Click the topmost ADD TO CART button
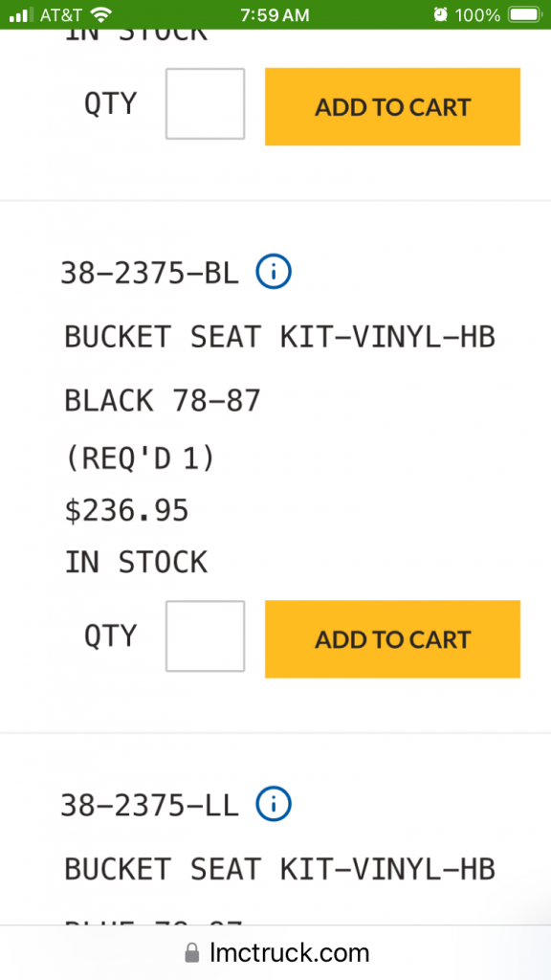Screen dimensions: 551x980 pos(392,106)
